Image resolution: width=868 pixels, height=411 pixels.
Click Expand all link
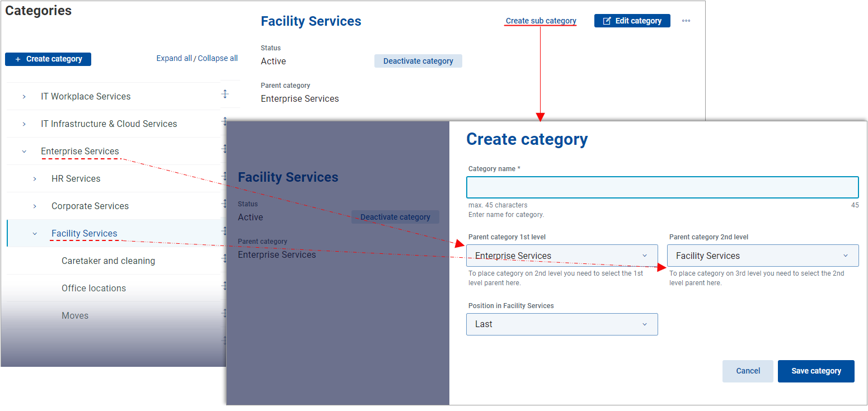174,58
